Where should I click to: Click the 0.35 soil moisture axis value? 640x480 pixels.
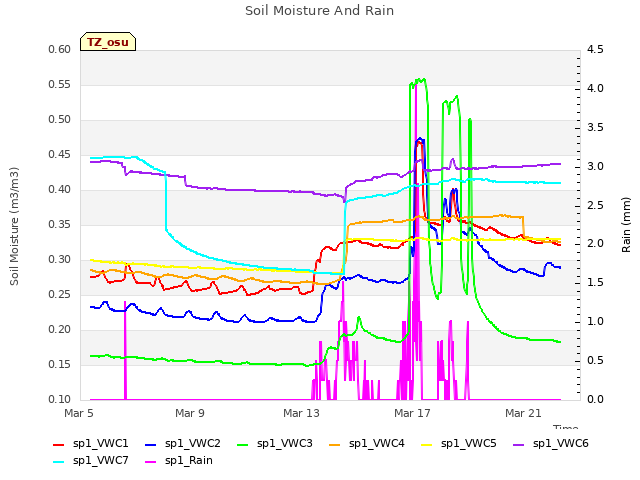pyautogui.click(x=60, y=224)
